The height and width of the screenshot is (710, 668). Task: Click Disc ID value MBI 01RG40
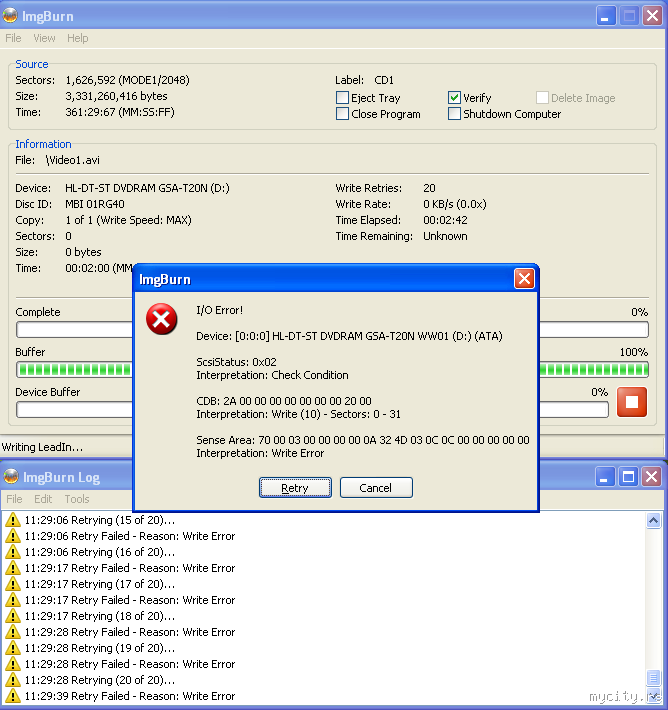(x=95, y=204)
